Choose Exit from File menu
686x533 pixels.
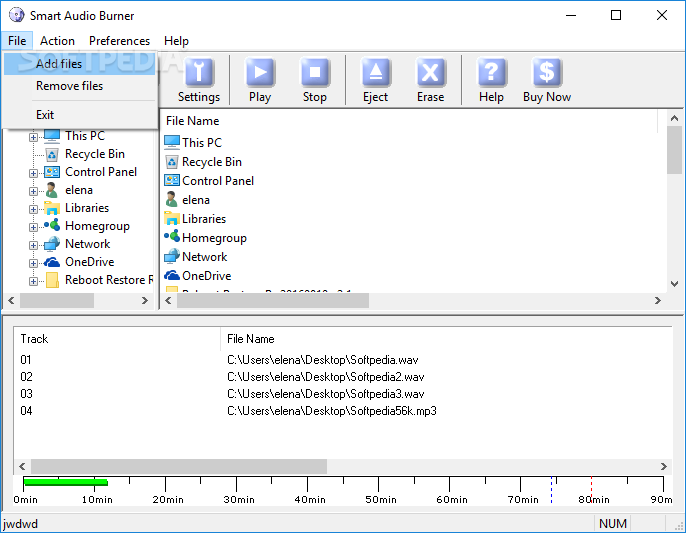[80, 115]
